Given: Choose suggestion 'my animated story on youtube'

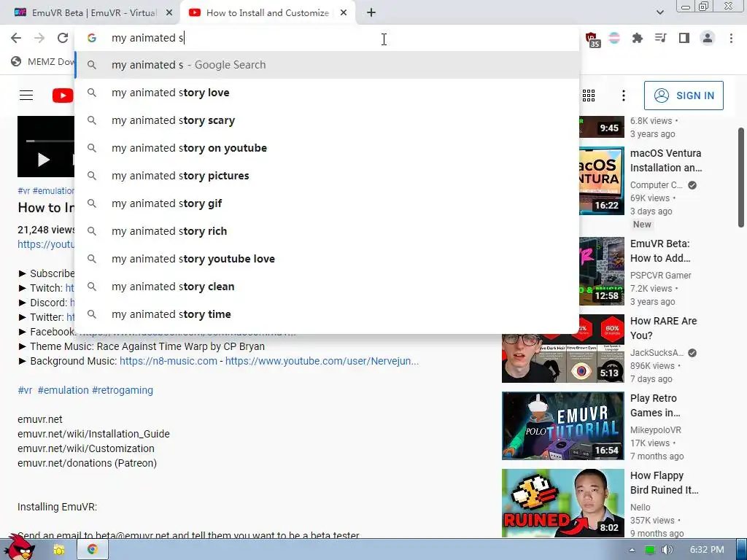Looking at the screenshot, I should coord(328,147).
